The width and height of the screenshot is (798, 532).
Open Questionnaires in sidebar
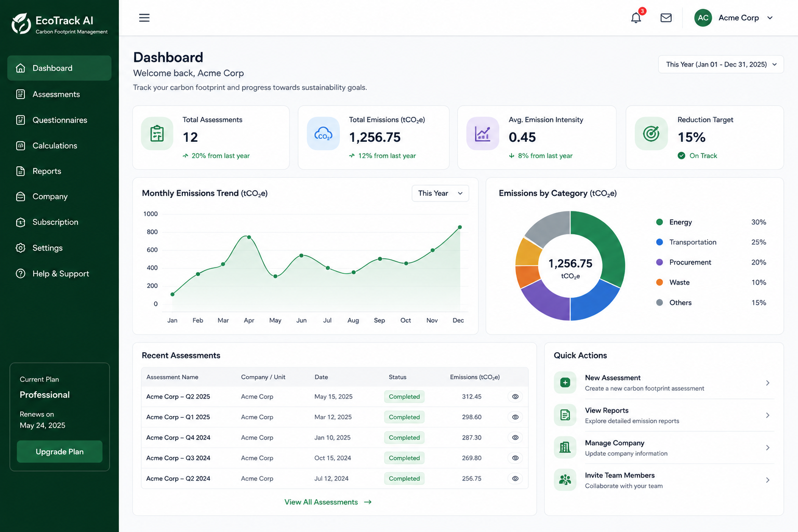[x=59, y=120]
